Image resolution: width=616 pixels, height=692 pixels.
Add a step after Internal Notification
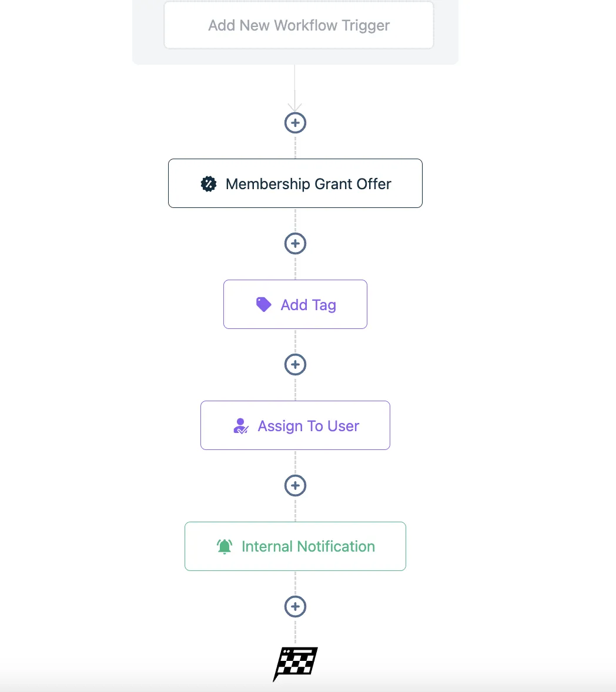tap(295, 607)
